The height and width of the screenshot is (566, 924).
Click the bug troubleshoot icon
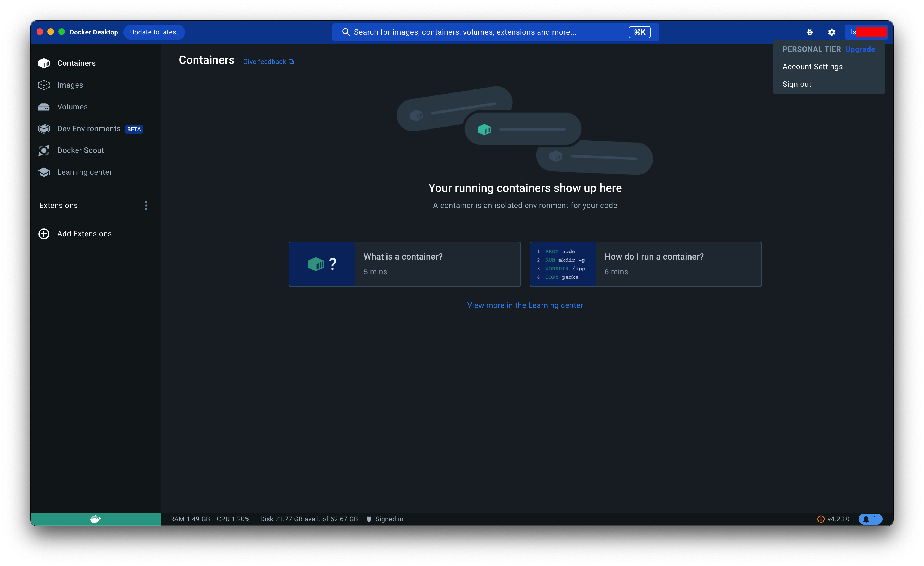(810, 32)
